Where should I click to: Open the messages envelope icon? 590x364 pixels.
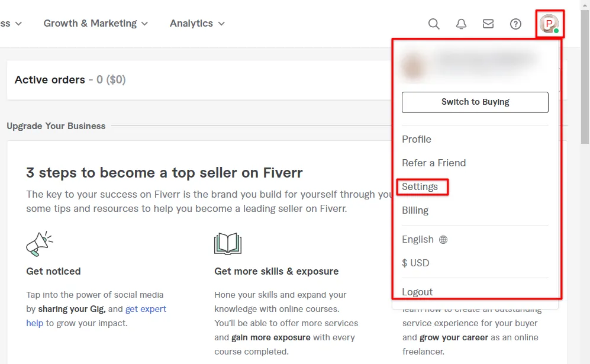click(x=488, y=24)
